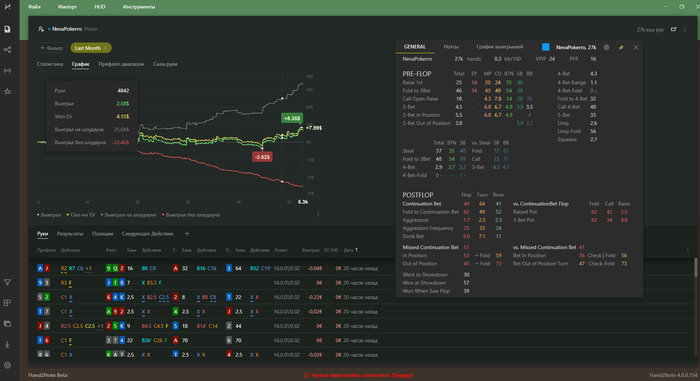
Task: Close the NevaPokerro stats popup
Action: [x=636, y=47]
